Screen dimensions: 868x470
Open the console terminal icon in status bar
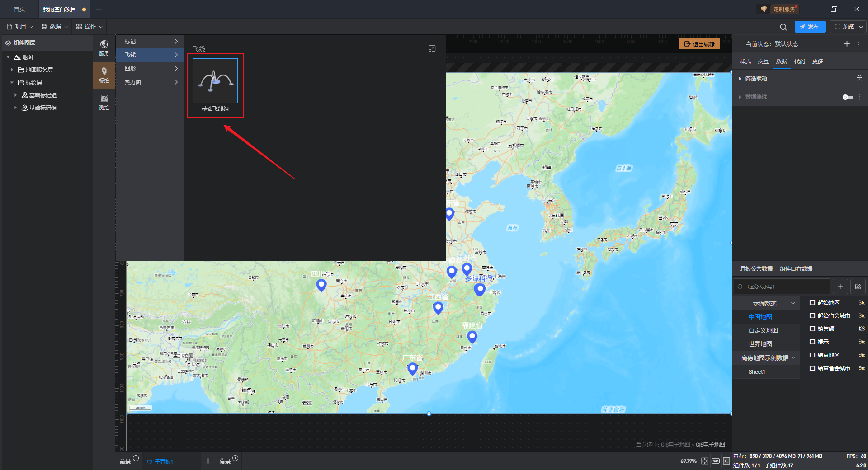tap(726, 461)
